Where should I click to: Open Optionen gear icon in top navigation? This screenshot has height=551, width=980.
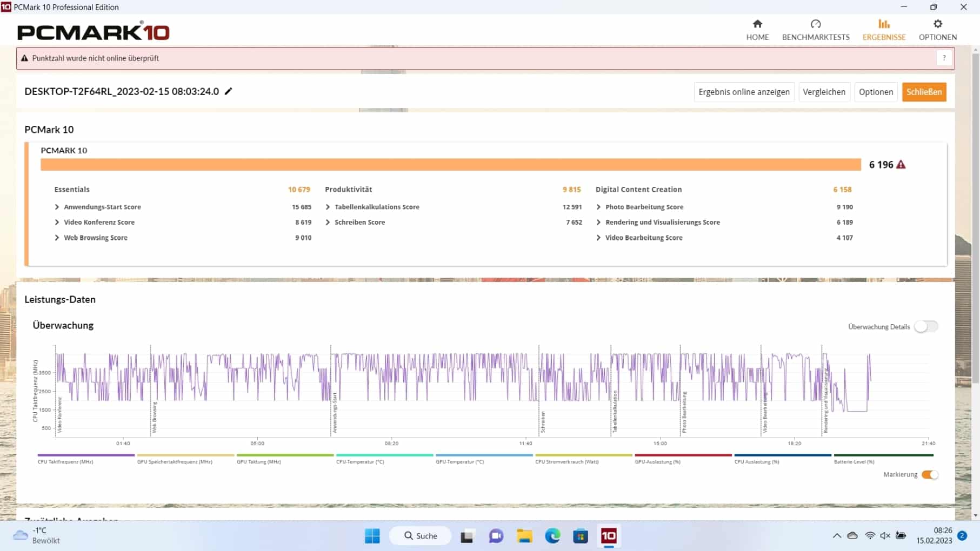click(937, 24)
